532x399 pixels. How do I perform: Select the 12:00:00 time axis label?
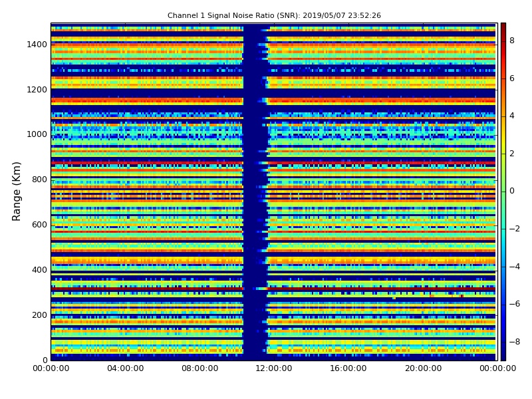pyautogui.click(x=274, y=368)
